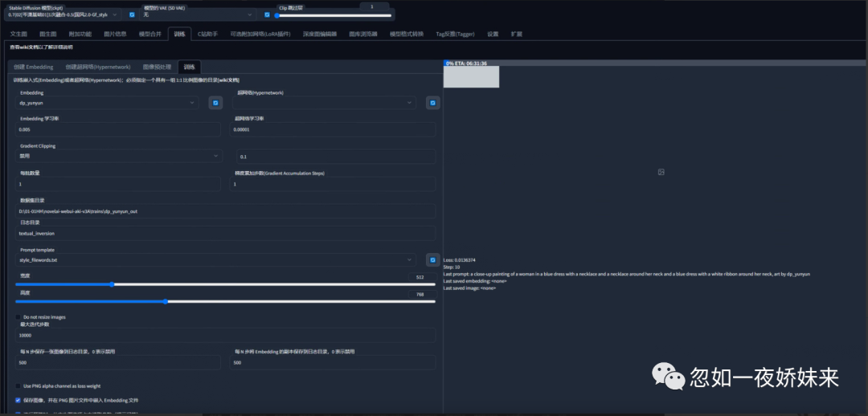Click the gradient clipping value field 0.1

coord(337,157)
